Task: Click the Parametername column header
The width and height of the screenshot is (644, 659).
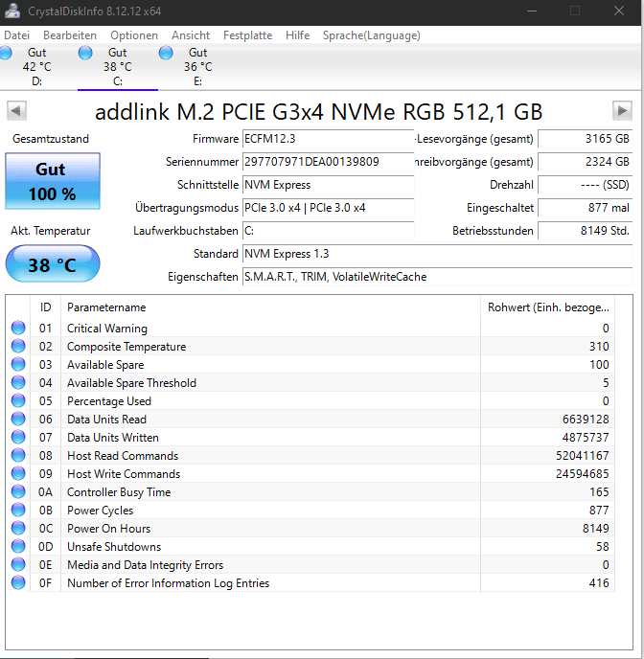Action: 270,307
